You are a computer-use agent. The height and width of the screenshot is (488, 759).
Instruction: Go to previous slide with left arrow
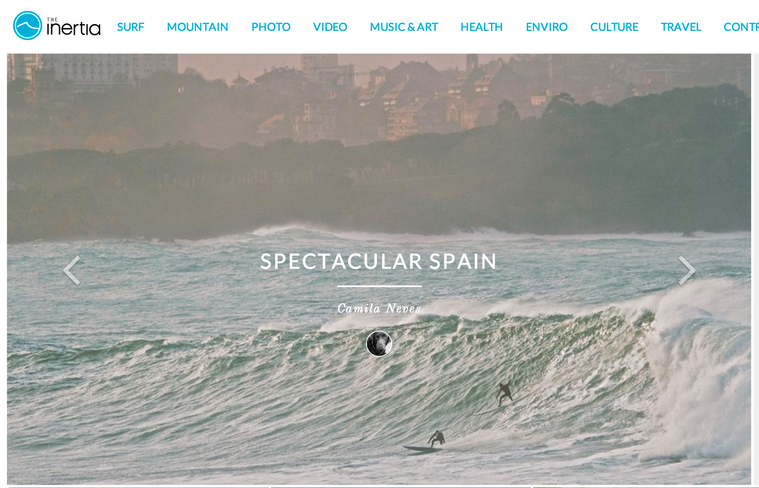(x=72, y=270)
